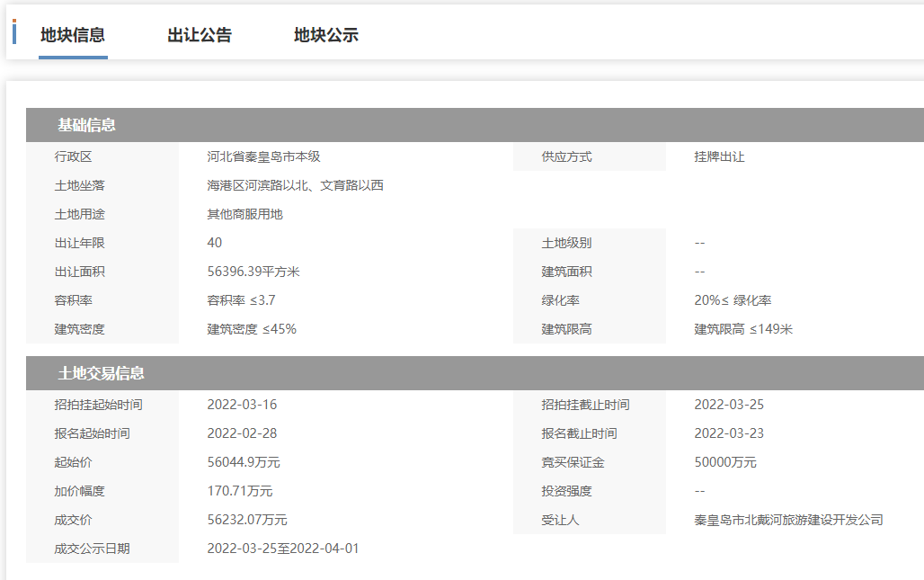Click the deal price 56232.07万元
This screenshot has width=924, height=580.
point(247,520)
